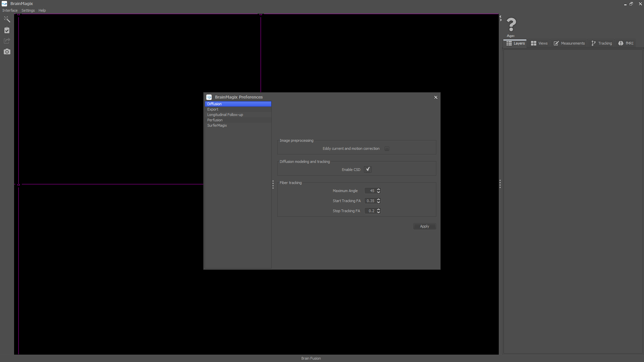Screen dimensions: 644x362
Task: Click the Brain Fusion status bar label
Action: pyautogui.click(x=311, y=358)
